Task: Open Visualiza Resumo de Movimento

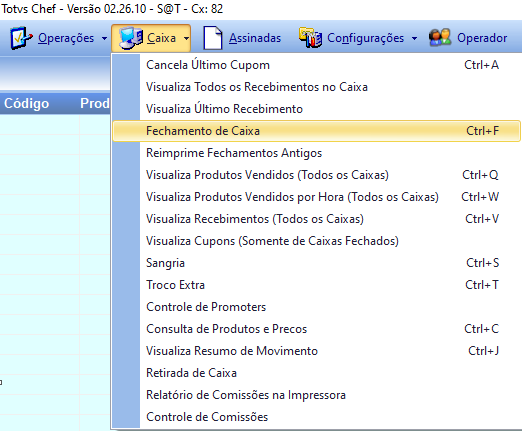Action: click(316, 351)
